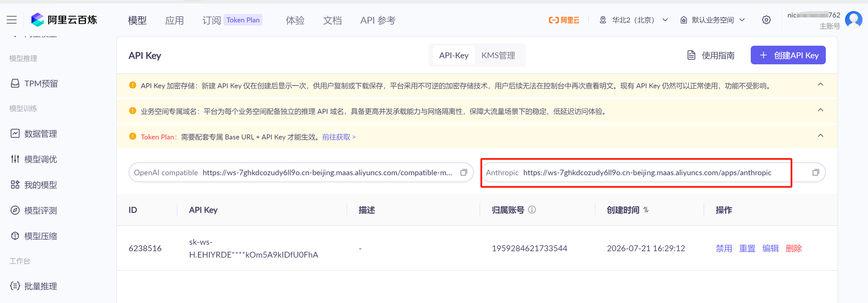Open the 订阅 top menu

coord(212,20)
